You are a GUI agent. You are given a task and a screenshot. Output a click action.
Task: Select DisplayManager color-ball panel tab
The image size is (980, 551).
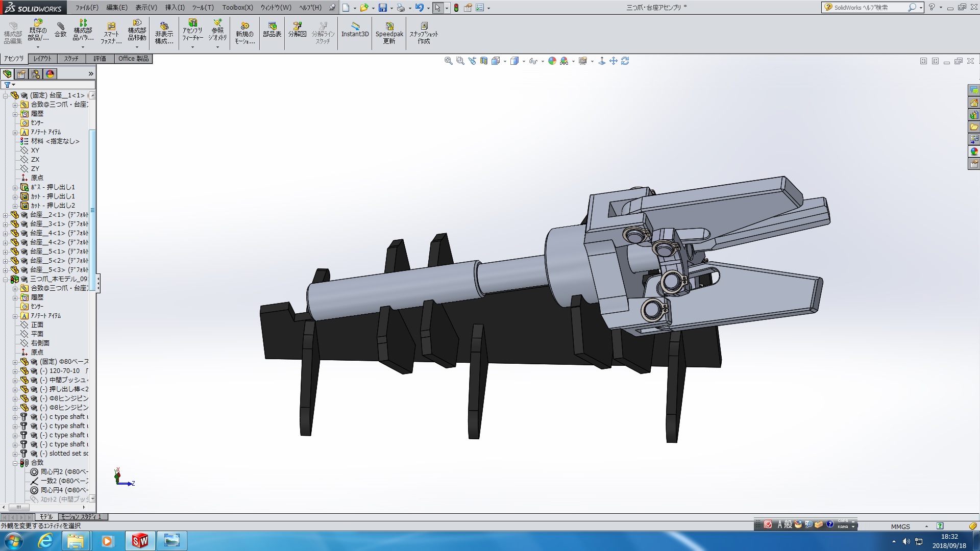50,74
